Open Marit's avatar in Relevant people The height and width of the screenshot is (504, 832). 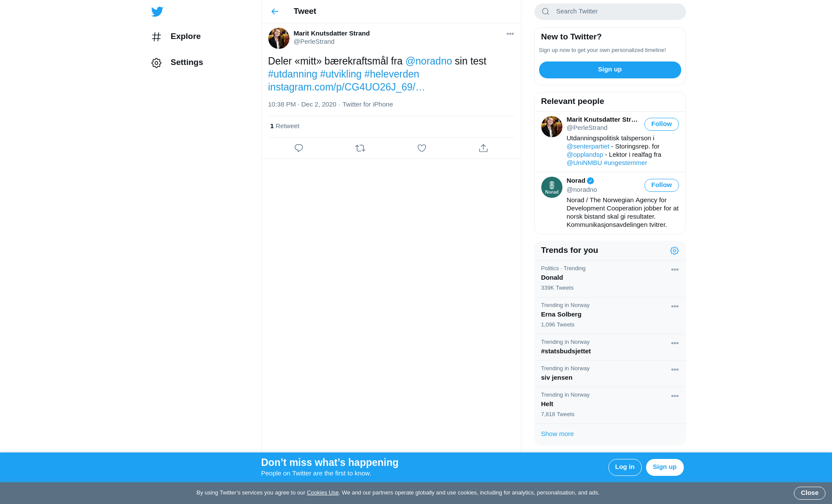552,127
